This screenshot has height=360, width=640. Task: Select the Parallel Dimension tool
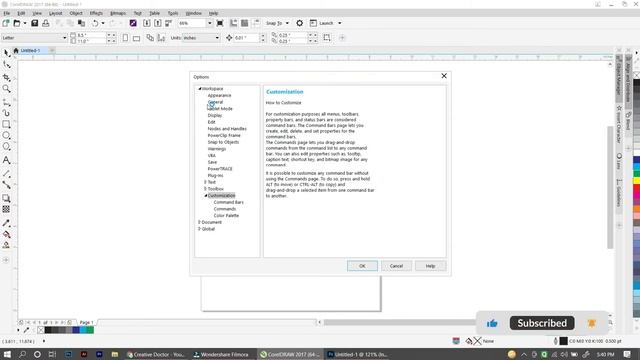(7, 173)
